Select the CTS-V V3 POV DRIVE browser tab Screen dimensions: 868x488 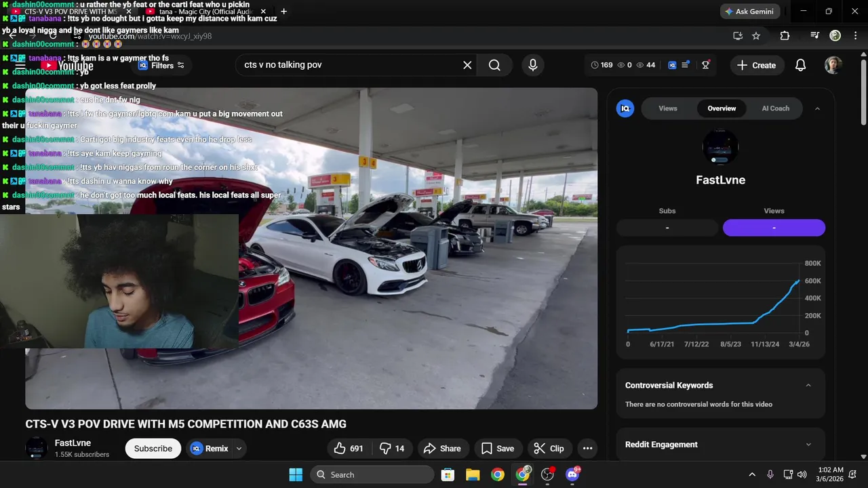pos(71,12)
